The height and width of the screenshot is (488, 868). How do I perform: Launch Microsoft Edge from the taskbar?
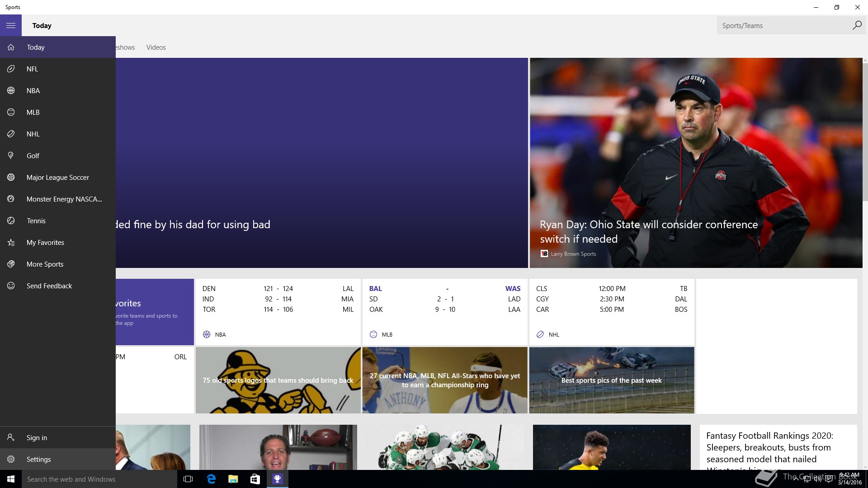[211, 479]
